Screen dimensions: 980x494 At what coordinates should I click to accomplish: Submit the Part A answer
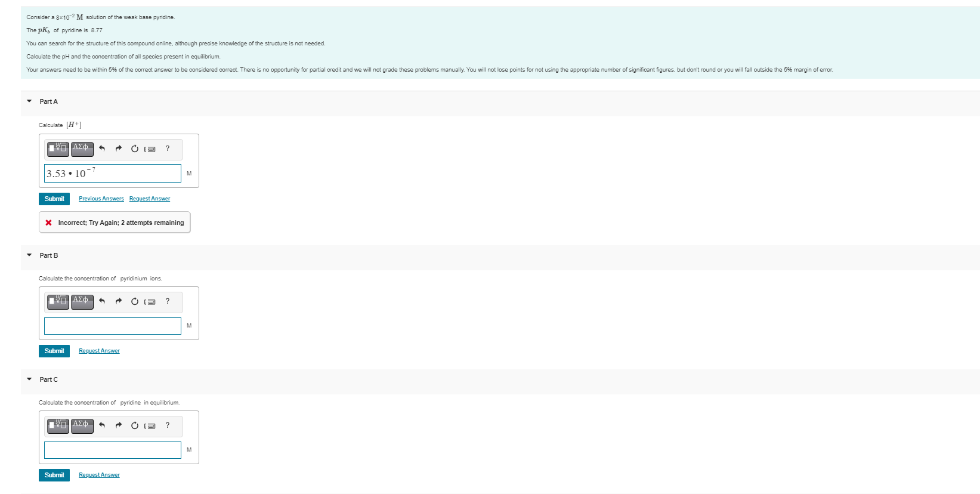tap(54, 199)
